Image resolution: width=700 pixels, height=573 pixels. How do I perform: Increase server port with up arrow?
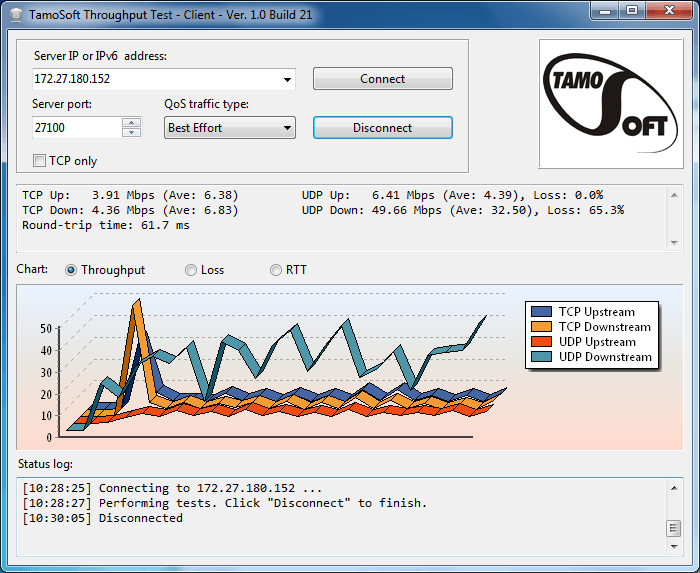point(131,122)
